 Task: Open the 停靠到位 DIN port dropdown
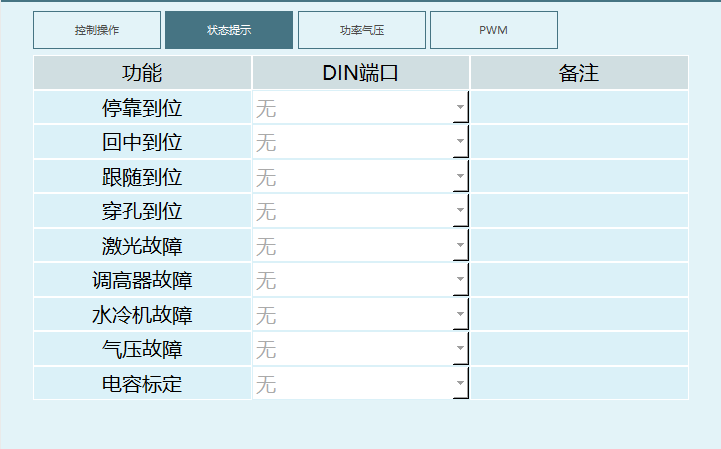[x=460, y=108]
